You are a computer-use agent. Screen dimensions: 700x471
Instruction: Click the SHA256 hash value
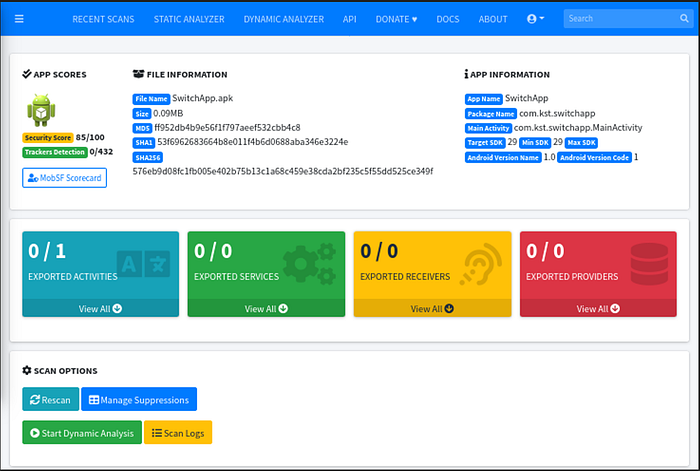tap(283, 171)
